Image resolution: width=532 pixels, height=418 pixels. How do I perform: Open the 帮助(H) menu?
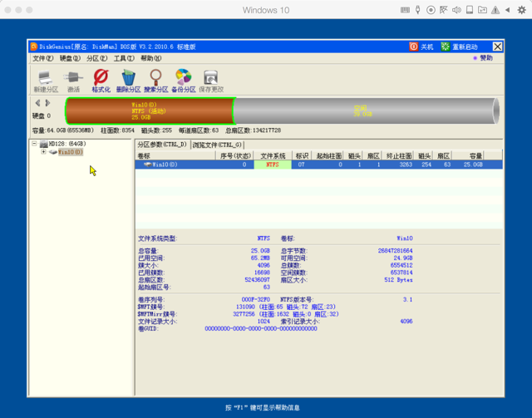point(151,58)
